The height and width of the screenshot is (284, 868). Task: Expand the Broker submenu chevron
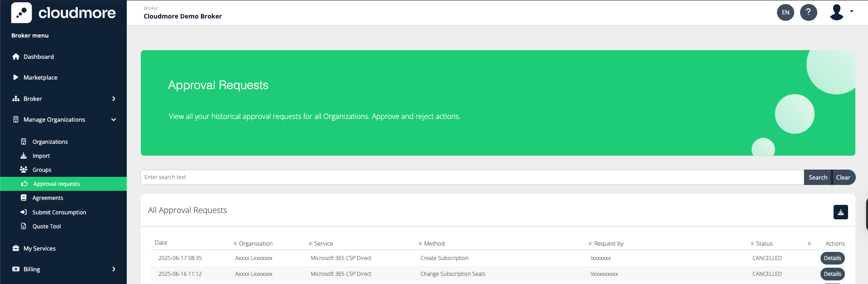click(x=114, y=99)
